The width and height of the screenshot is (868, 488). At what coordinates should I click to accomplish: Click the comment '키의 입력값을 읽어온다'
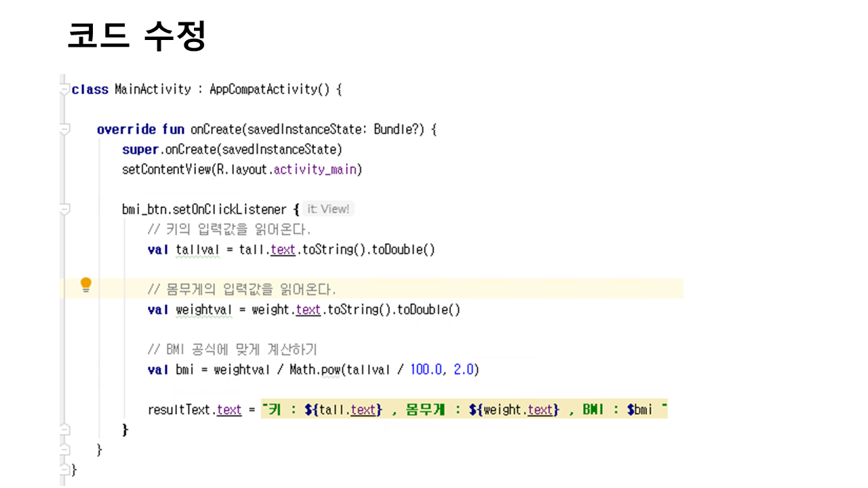[x=229, y=230]
